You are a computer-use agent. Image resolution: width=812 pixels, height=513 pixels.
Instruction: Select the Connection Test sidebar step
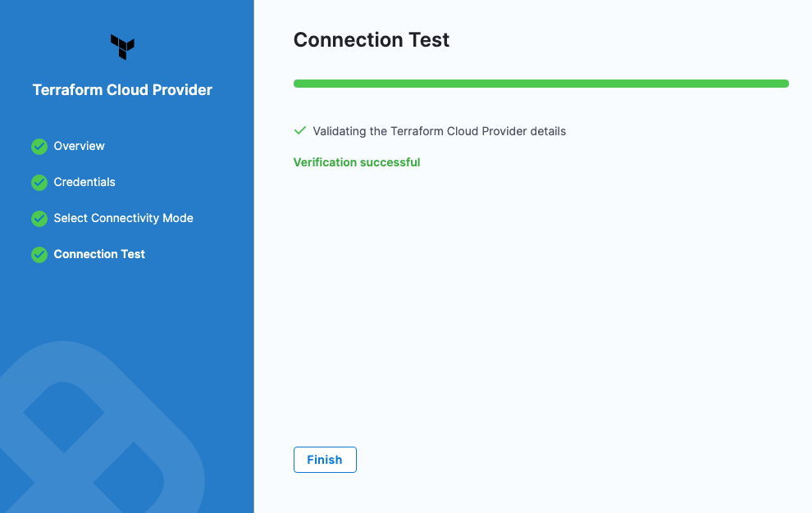point(99,254)
